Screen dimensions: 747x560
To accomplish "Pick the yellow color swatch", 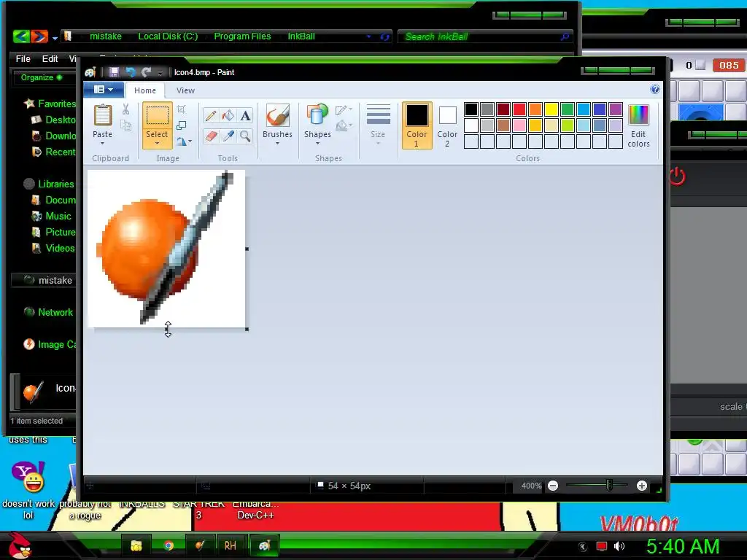I will tap(551, 109).
